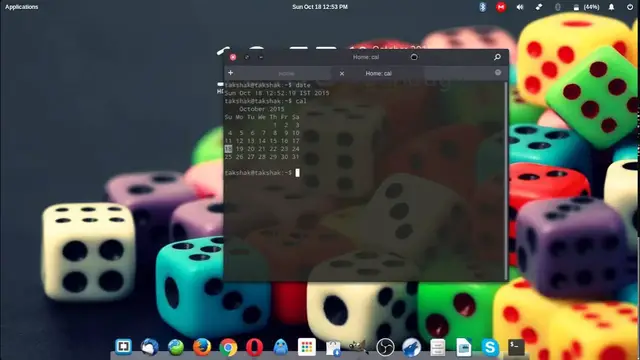
Task: Click 'October 2015' calendar heading in terminal
Action: [x=262, y=109]
